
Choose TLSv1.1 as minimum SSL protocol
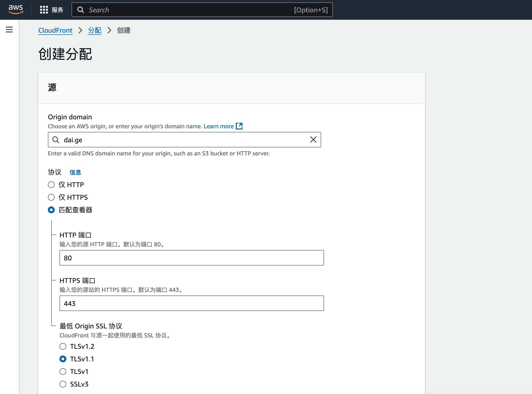(63, 359)
